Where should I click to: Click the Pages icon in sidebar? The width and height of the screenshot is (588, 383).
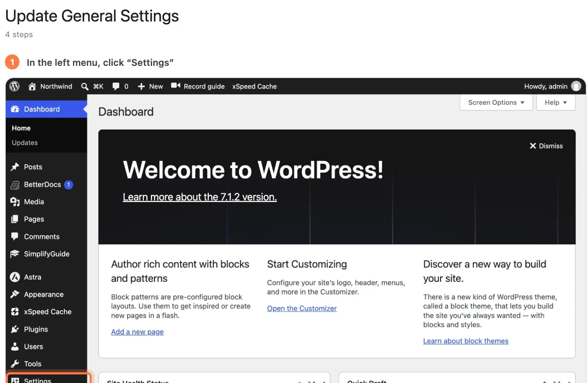(15, 219)
